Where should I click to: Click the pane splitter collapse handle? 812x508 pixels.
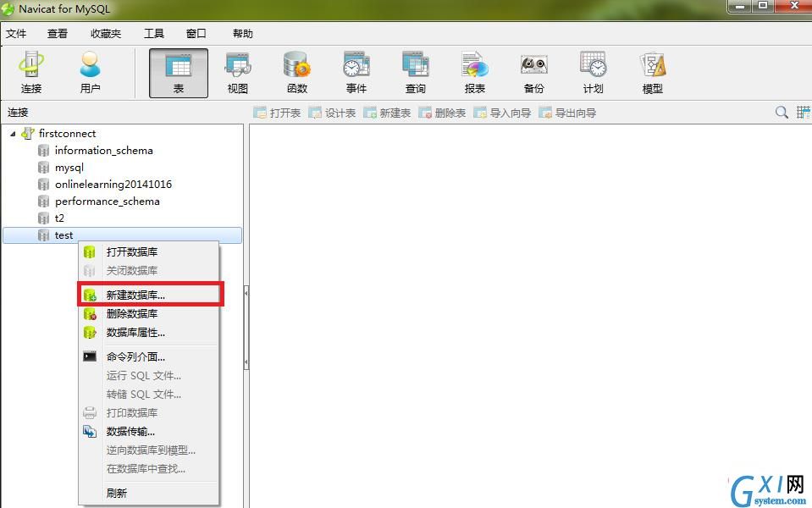coord(246,328)
